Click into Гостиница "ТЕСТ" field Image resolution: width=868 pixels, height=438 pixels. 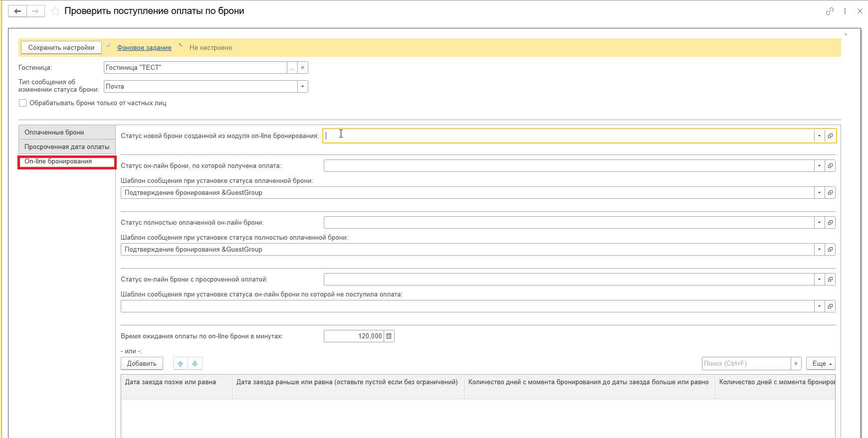[196, 67]
